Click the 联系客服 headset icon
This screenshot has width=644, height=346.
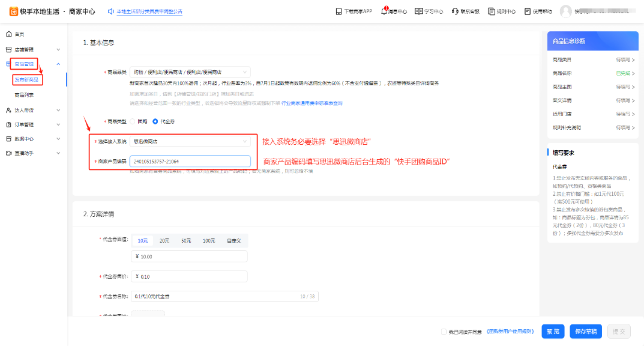tap(455, 11)
